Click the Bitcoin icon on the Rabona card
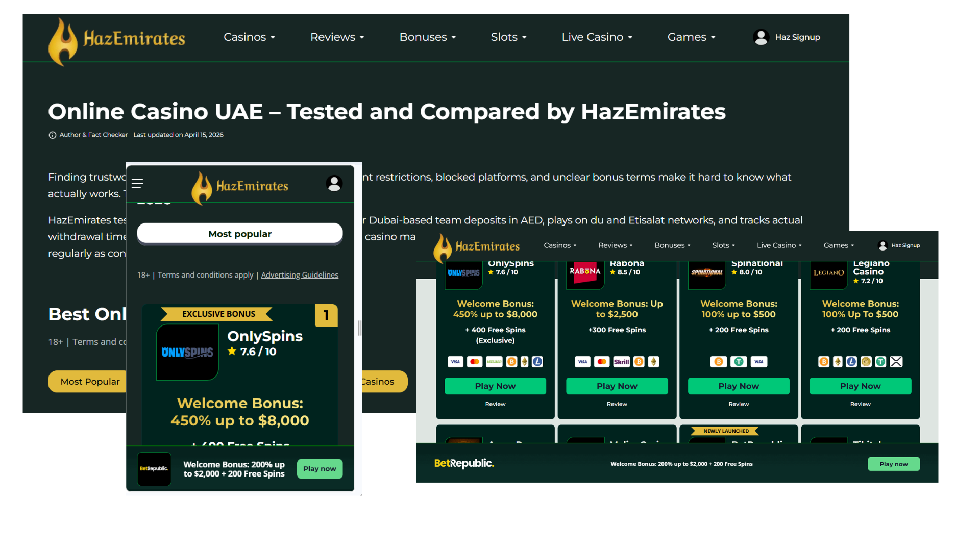Image resolution: width=980 pixels, height=551 pixels. [639, 362]
